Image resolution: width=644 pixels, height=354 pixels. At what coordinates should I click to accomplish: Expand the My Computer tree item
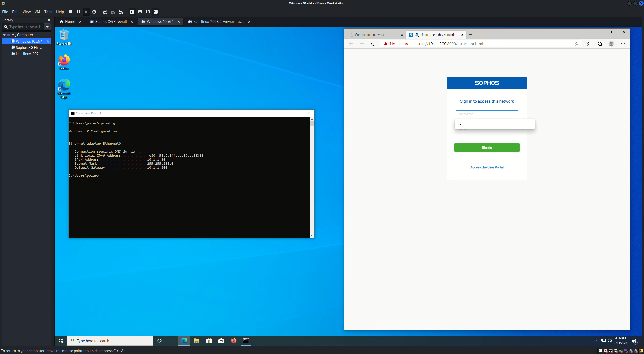[x=4, y=34]
